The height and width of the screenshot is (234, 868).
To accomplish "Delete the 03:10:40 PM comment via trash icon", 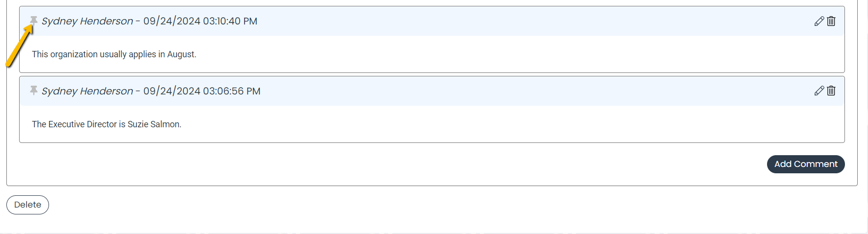I will pos(831,21).
